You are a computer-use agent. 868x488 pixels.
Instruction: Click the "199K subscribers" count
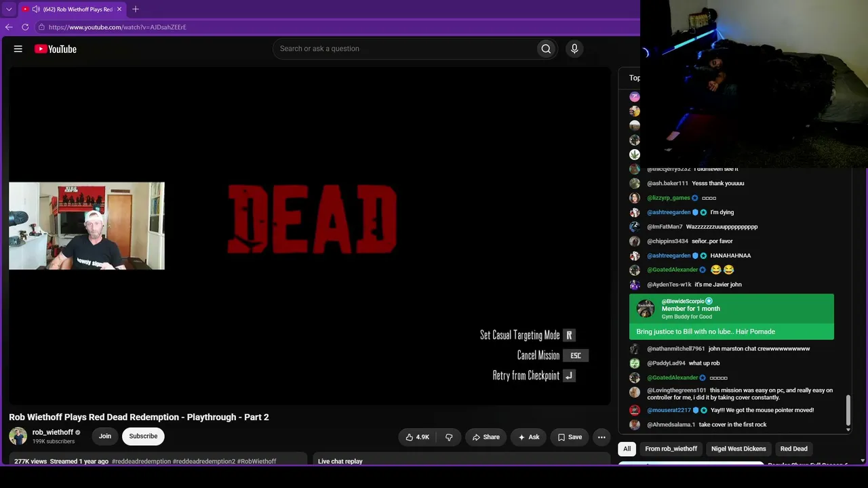[x=54, y=442]
